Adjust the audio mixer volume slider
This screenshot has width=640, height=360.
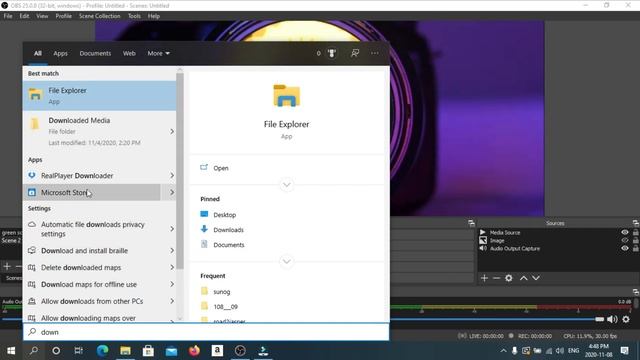[x=600, y=319]
